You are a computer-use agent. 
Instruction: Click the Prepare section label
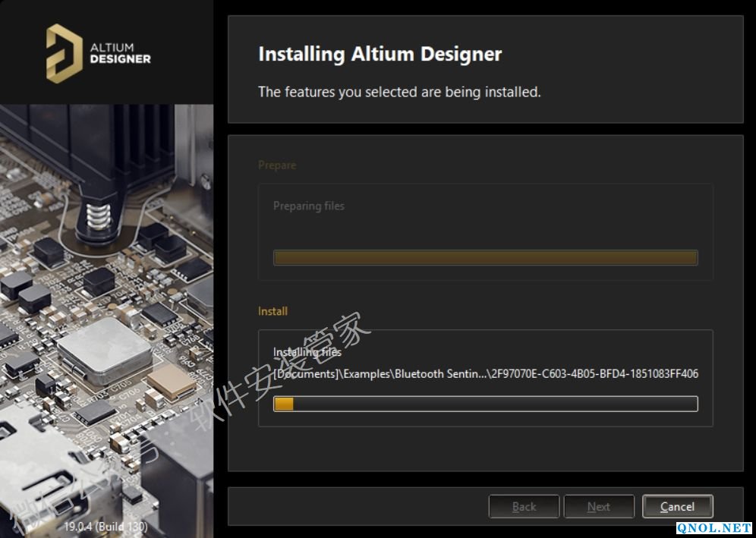tap(277, 165)
